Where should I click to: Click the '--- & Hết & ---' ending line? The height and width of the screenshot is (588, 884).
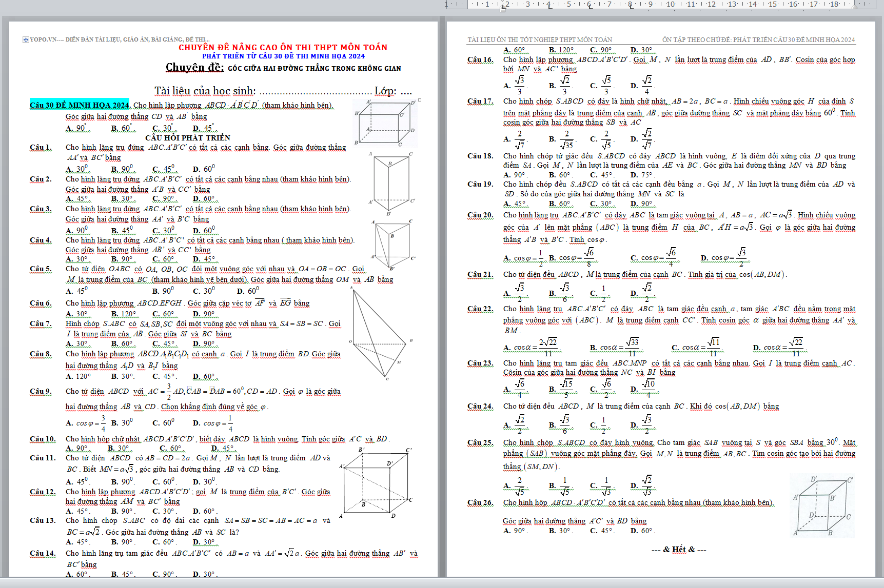pyautogui.click(x=679, y=550)
